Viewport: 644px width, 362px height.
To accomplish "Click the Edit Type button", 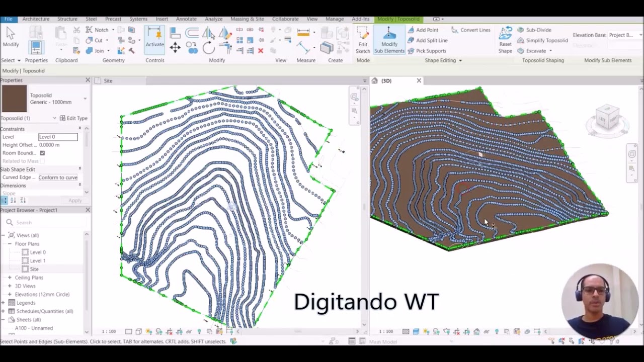I will (x=73, y=118).
